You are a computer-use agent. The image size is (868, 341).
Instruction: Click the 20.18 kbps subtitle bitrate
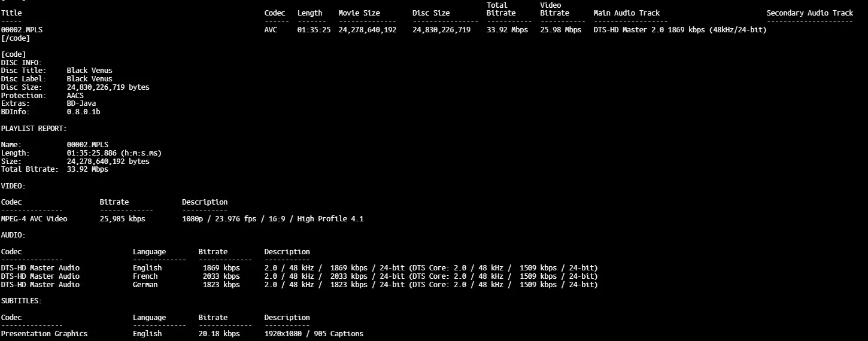click(219, 334)
